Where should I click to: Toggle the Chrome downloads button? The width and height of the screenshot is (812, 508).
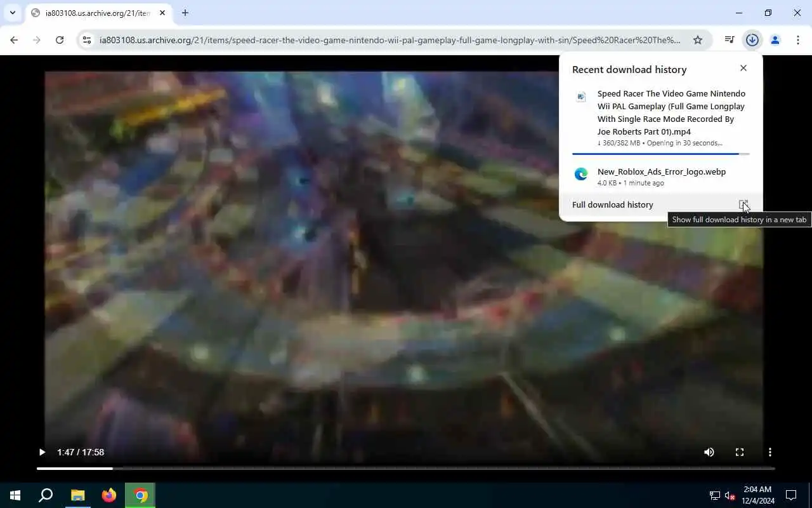pos(752,40)
